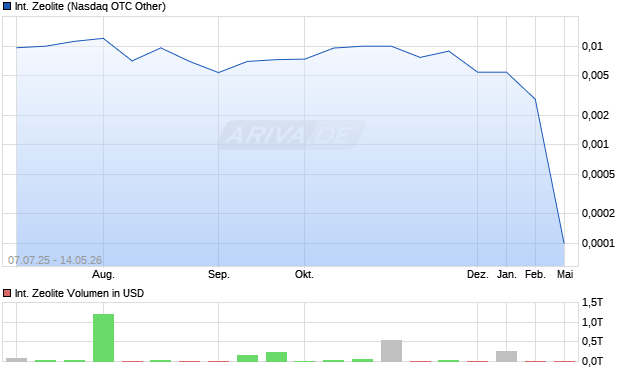The width and height of the screenshot is (620, 371).
Task: Click the Int. Zeolite (Nasdaq OTC Other) title
Action: 90,6
